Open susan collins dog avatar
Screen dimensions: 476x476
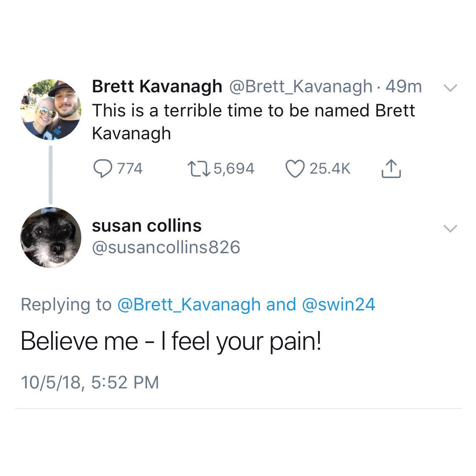[x=50, y=237]
